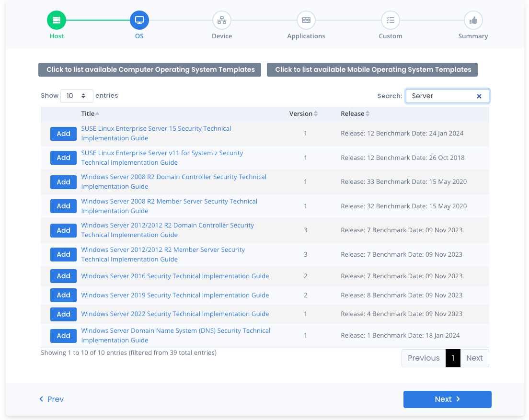The height and width of the screenshot is (420, 529).
Task: Add Windows Server 2008 R2 Domain Controller STIG
Action: pyautogui.click(x=63, y=182)
